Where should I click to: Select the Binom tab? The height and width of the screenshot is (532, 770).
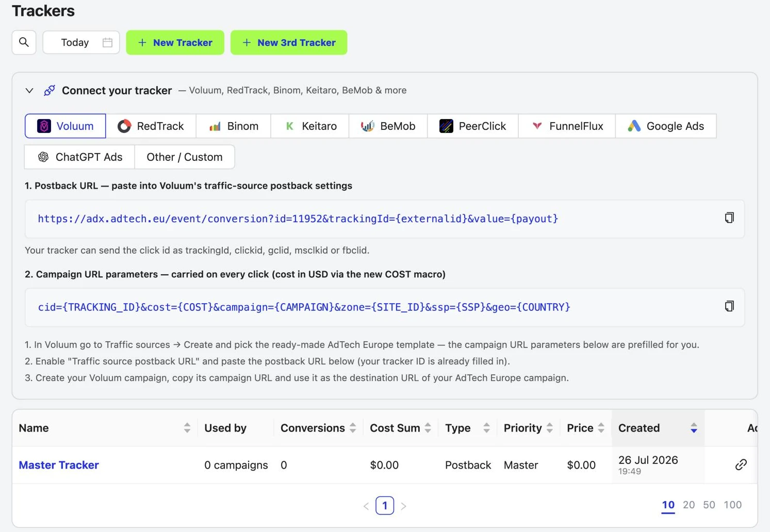[x=233, y=126]
